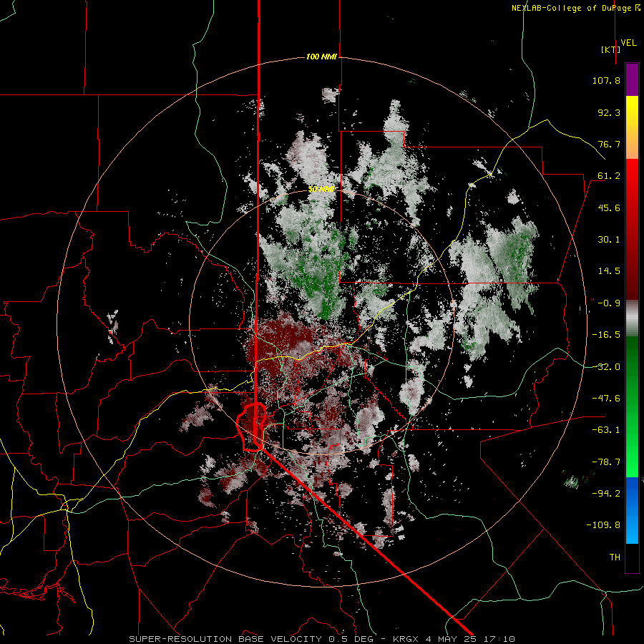The width and height of the screenshot is (644, 644).
Task: Click the 4 MAY 25 date text
Action: click(x=453, y=639)
